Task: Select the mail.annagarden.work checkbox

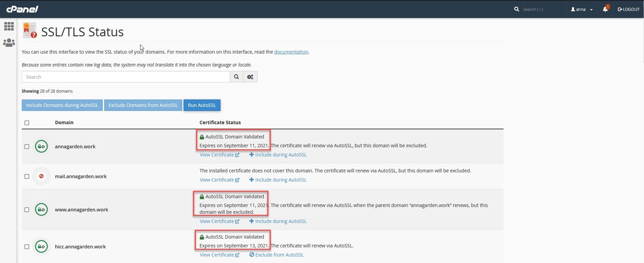Action: tap(27, 176)
